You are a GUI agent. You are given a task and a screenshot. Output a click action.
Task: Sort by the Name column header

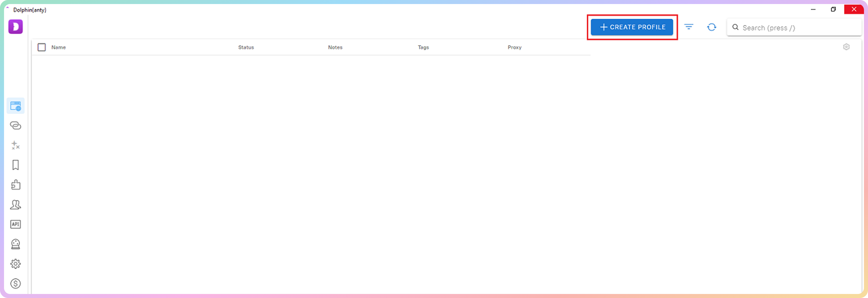point(59,47)
